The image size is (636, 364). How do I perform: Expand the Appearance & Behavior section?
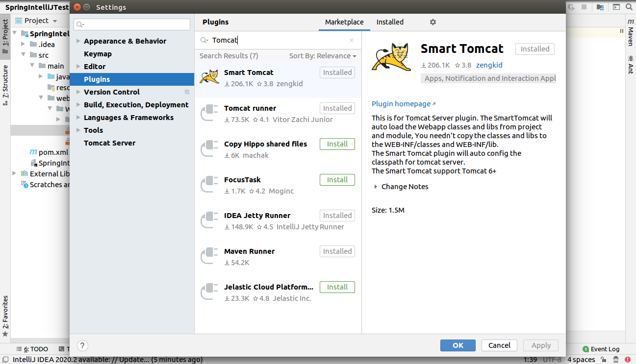click(x=78, y=41)
